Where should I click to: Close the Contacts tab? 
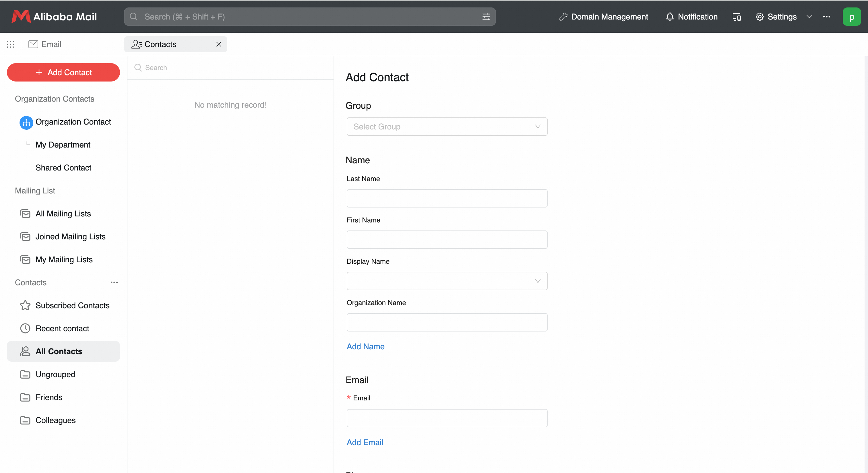click(219, 44)
